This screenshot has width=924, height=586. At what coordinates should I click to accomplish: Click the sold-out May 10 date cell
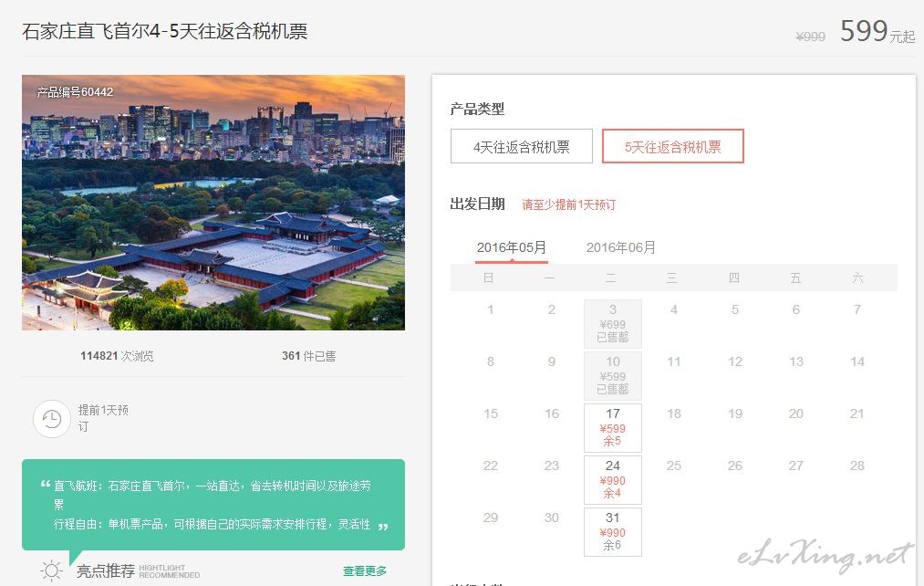[x=613, y=375]
